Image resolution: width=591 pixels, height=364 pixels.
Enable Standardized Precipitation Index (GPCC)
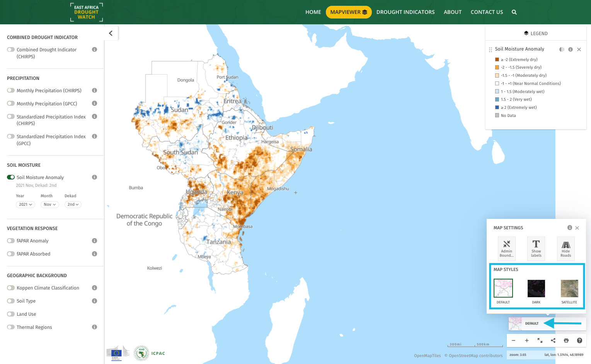tap(11, 136)
